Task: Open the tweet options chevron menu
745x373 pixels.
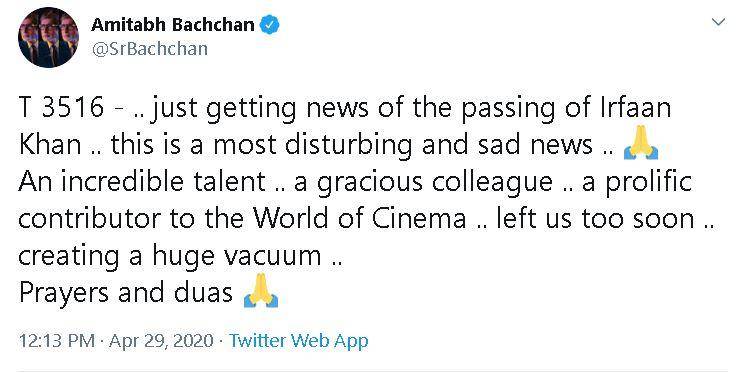Action: pos(718,22)
